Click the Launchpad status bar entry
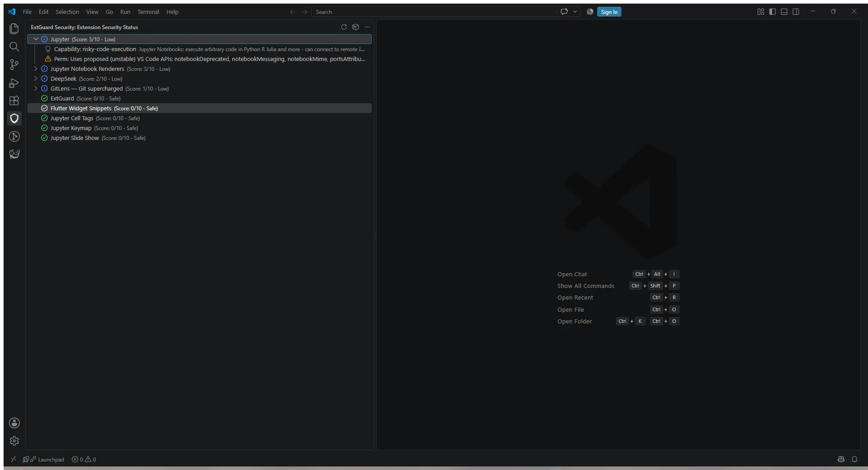Screen dimensions: 868x470 pos(43,459)
